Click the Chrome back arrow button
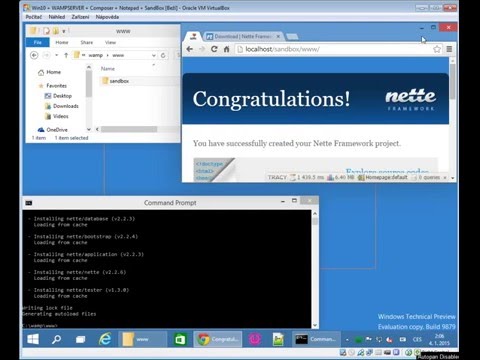The width and height of the screenshot is (480, 360). 190,49
